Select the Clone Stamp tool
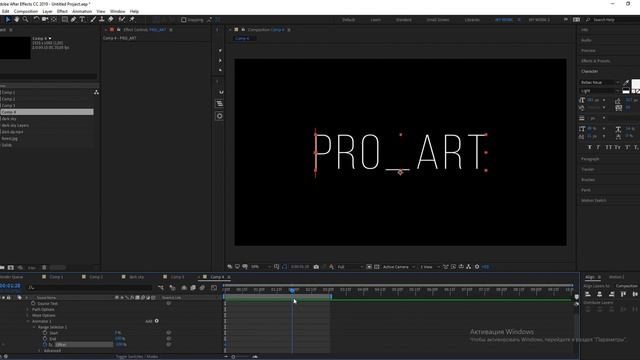The height and width of the screenshot is (360, 640). (x=101, y=19)
